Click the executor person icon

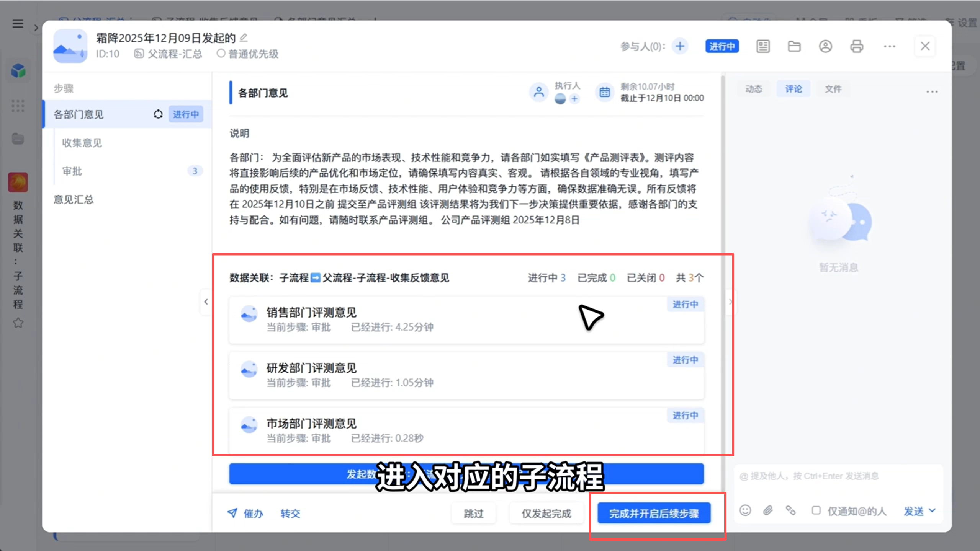539,92
